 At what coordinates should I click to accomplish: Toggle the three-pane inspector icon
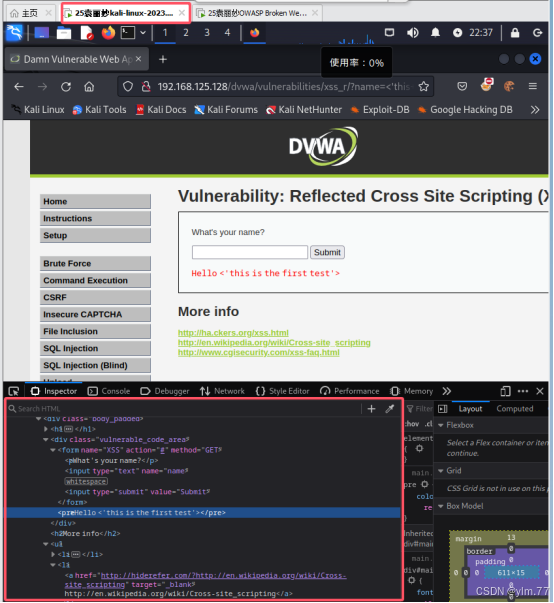(x=443, y=409)
